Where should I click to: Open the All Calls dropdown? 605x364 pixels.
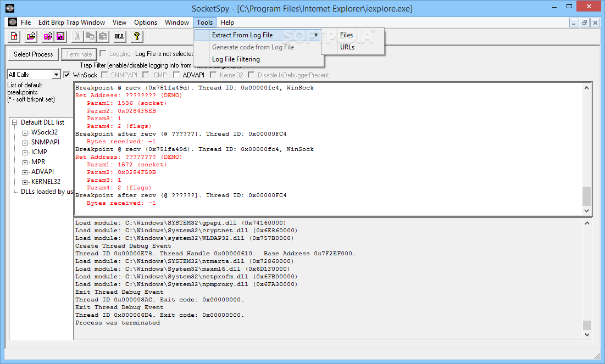pyautogui.click(x=56, y=75)
